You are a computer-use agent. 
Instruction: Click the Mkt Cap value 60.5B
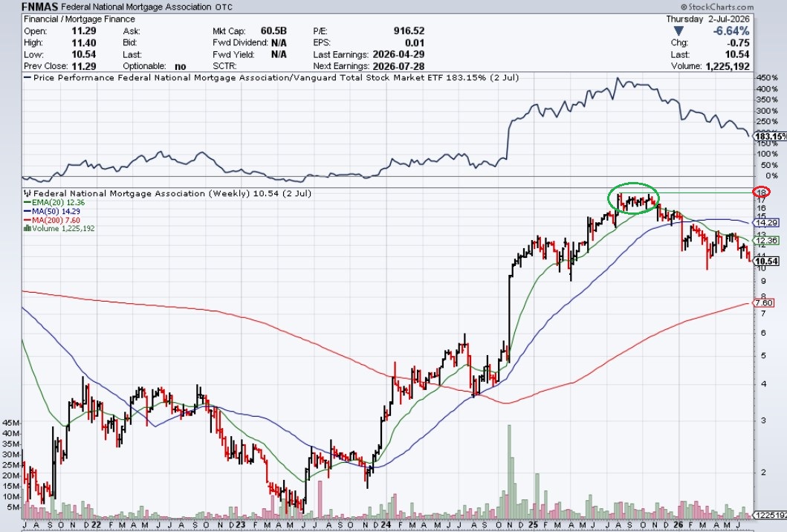273,30
